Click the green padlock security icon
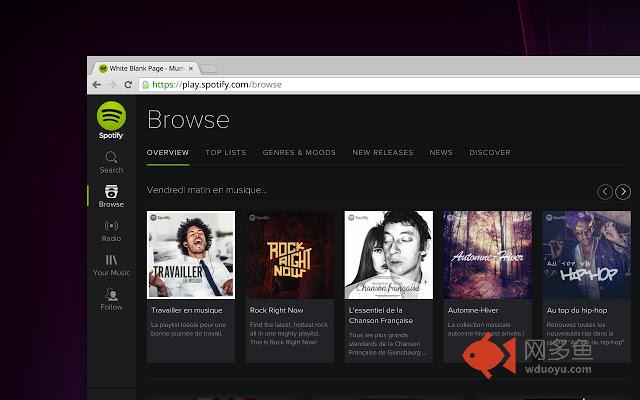Screen dimensions: 640x400 coord(145,84)
